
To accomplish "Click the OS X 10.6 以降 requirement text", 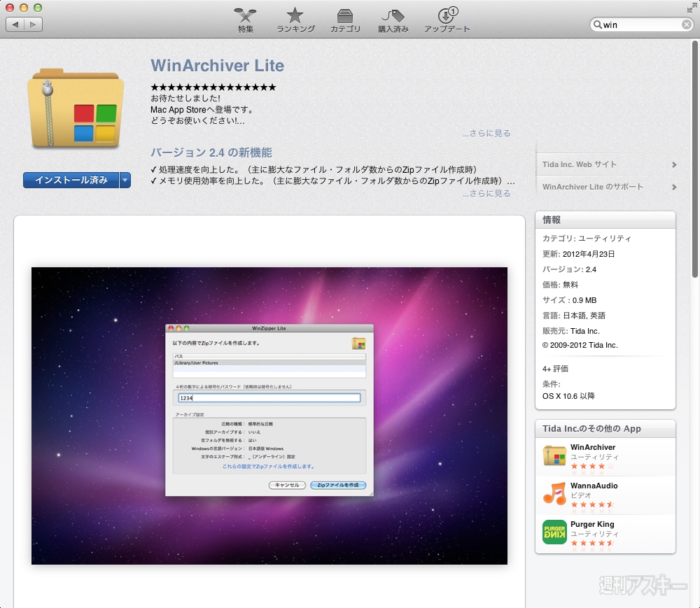I will tap(568, 396).
